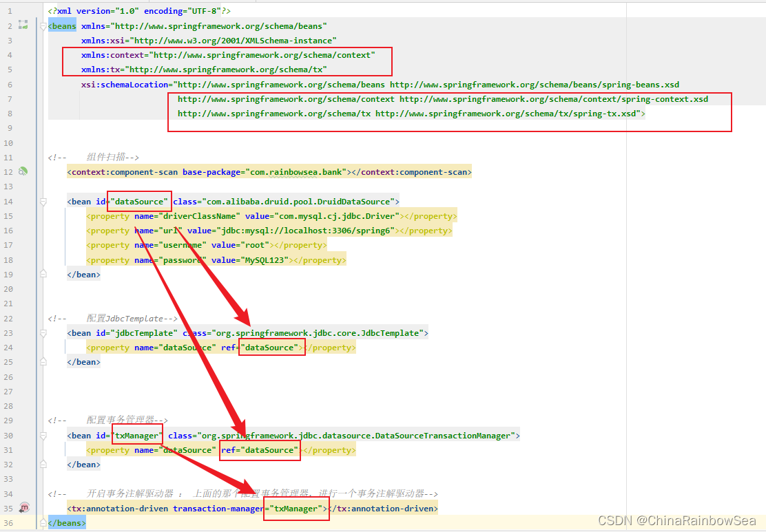
Task: Click line number 21 in the gutter
Action: click(x=8, y=304)
